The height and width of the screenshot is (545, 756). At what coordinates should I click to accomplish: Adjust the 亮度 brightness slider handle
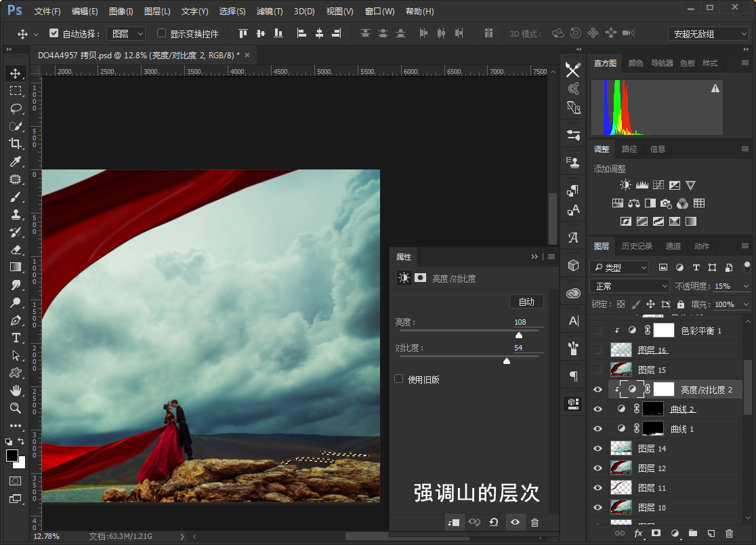click(x=519, y=335)
